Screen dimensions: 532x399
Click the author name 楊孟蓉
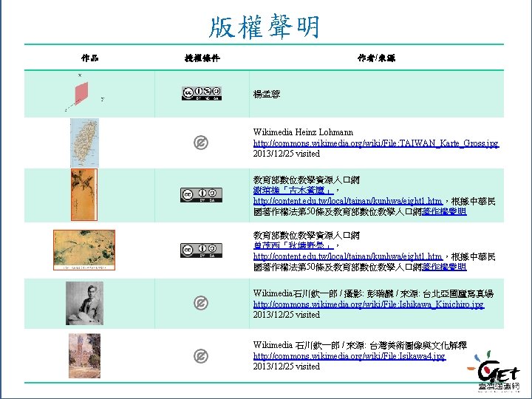click(267, 95)
